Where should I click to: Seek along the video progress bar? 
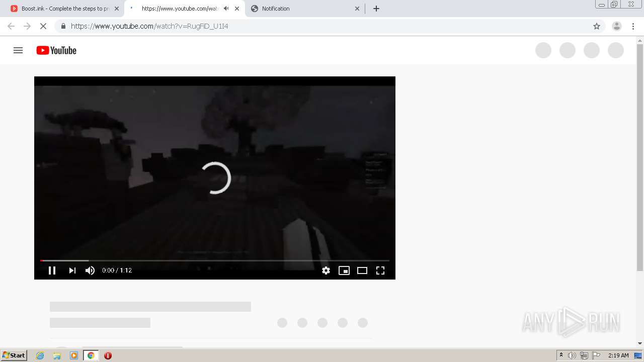pos(215,260)
